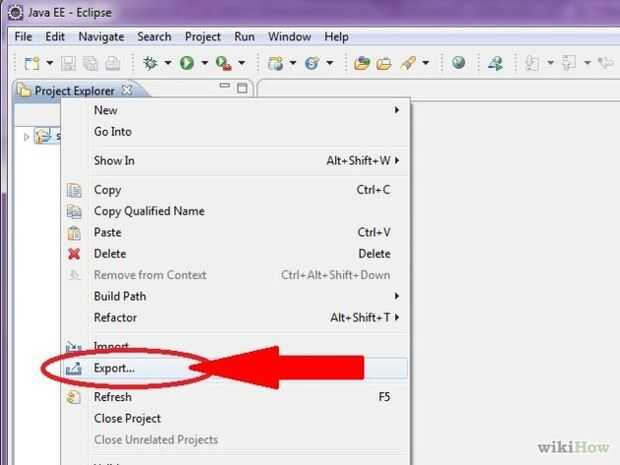Open the Navigate menu
This screenshot has height=465, width=620.
coord(101,37)
